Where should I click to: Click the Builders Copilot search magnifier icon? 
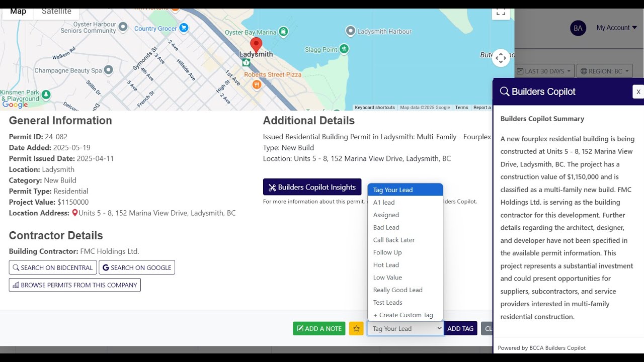coord(505,92)
